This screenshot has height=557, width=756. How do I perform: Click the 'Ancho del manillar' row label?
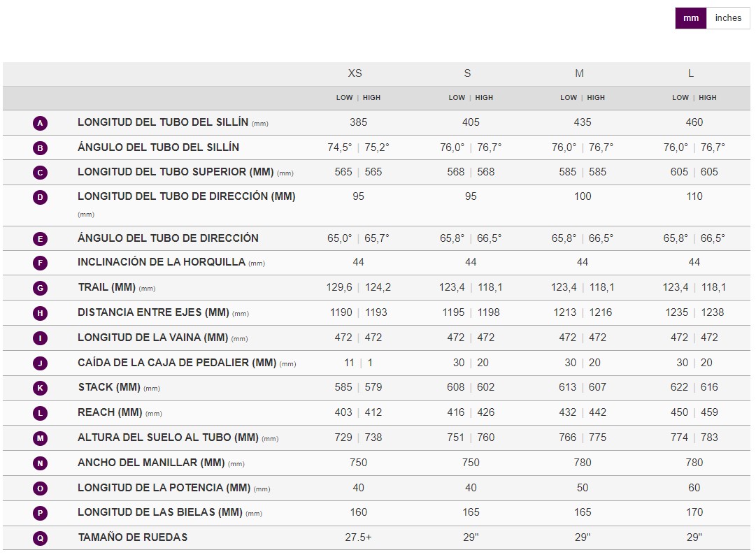[150, 463]
